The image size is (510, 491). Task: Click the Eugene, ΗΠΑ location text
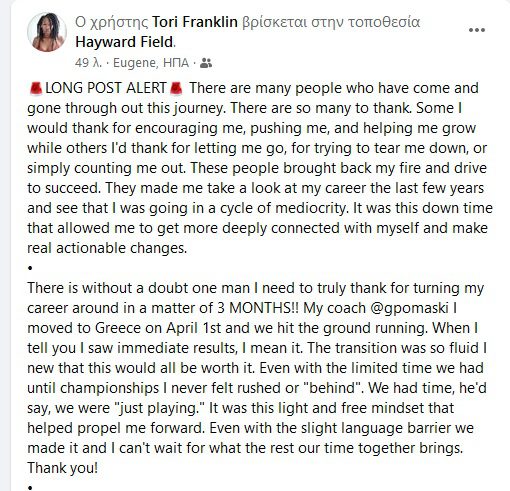(x=151, y=63)
